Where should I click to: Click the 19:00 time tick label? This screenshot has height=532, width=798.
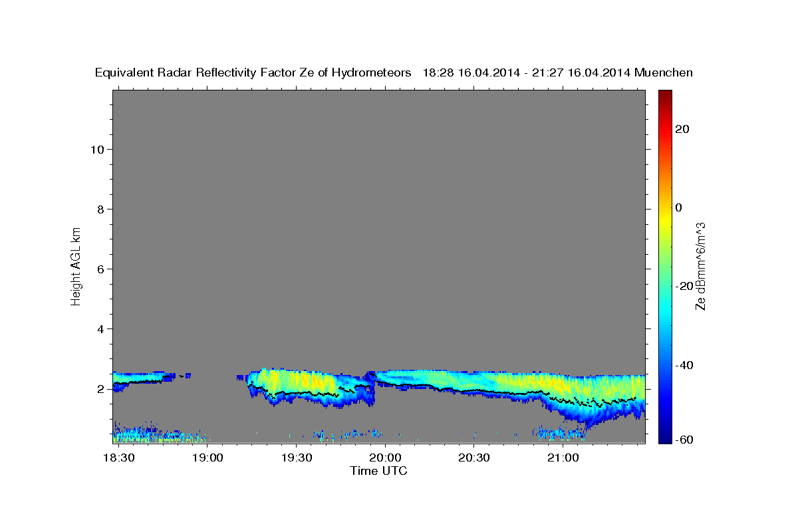click(x=207, y=458)
